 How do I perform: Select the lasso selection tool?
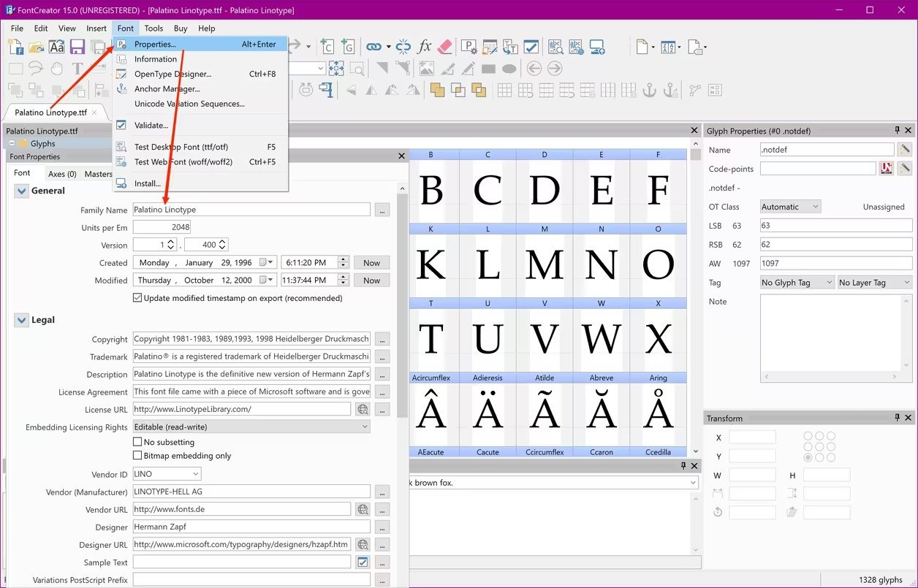pos(36,69)
